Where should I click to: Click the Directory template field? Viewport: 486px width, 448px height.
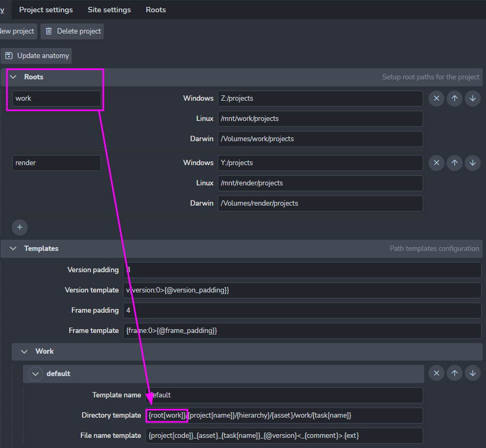[x=284, y=416]
